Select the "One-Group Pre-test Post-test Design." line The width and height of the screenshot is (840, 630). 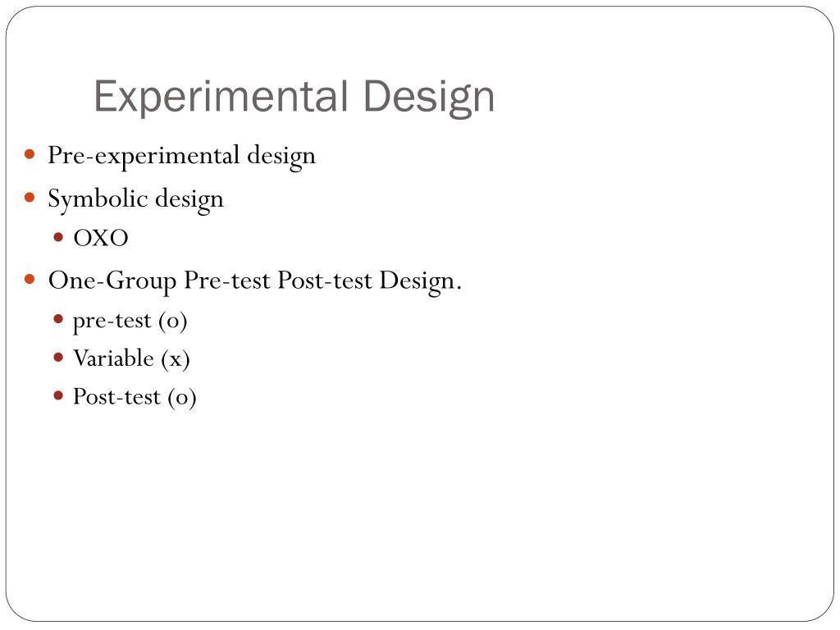pyautogui.click(x=255, y=281)
